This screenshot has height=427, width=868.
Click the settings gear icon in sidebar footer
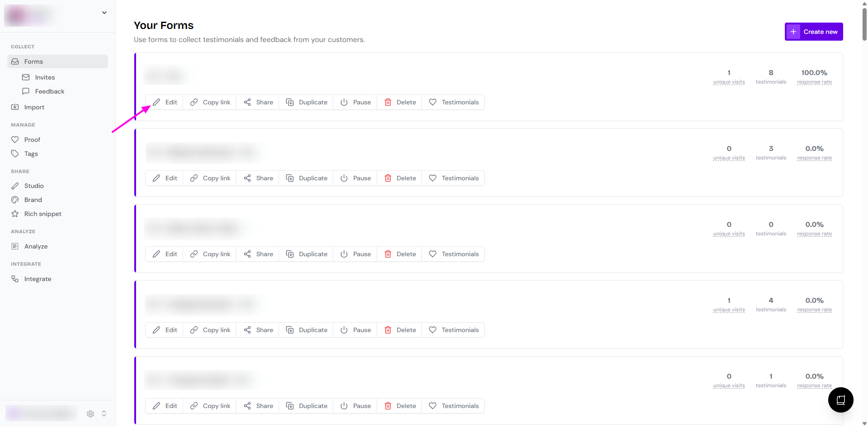pos(90,413)
